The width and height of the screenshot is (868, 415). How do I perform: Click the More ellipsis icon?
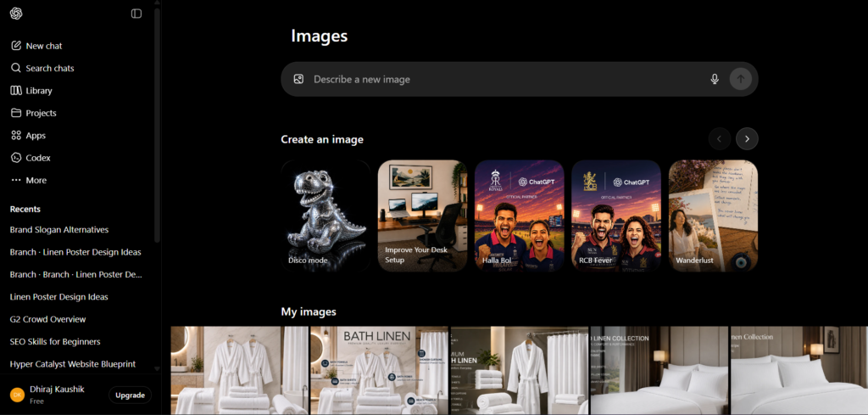16,180
